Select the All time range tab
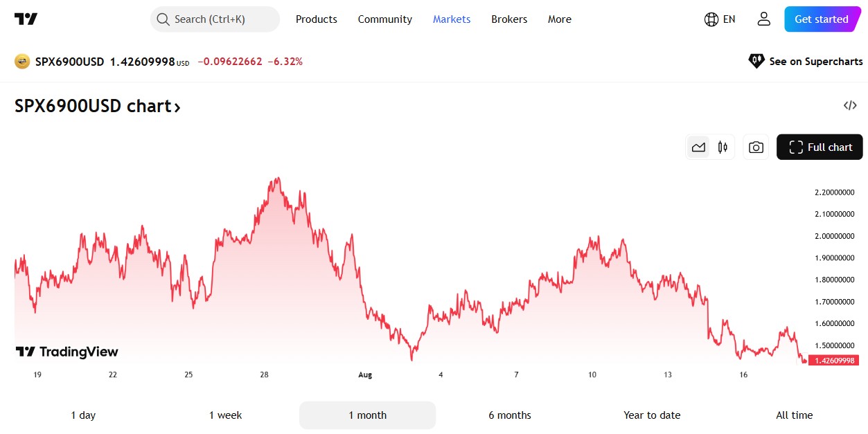This screenshot has width=868, height=434. [795, 415]
